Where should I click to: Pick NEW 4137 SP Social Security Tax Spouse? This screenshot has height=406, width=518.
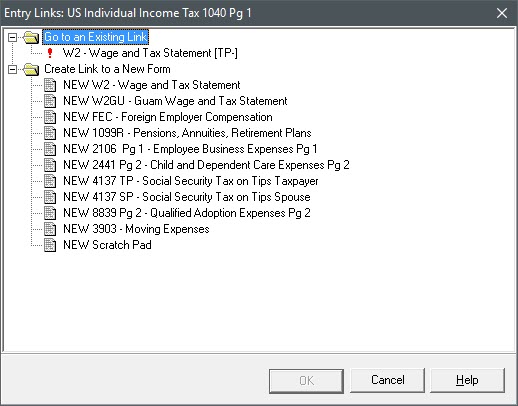187,197
